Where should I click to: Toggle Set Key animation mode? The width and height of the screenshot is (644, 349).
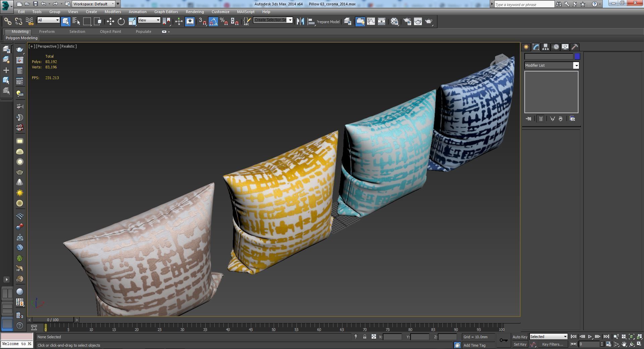pos(520,344)
